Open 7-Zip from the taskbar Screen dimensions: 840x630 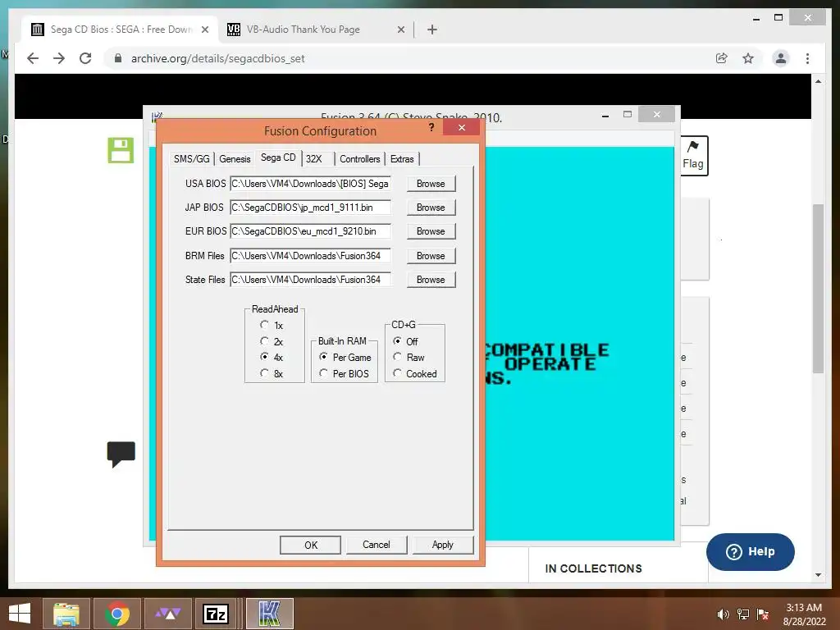[216, 614]
